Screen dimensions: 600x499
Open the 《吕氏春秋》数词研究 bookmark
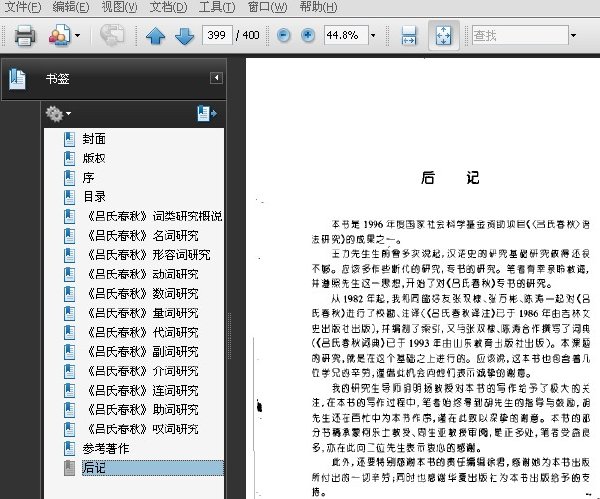tap(142, 294)
